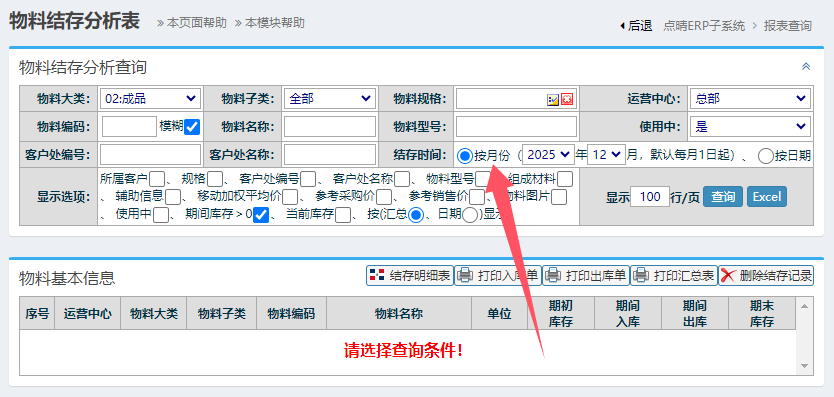Open the 物料子类 dropdown
834x397 pixels.
tap(329, 98)
